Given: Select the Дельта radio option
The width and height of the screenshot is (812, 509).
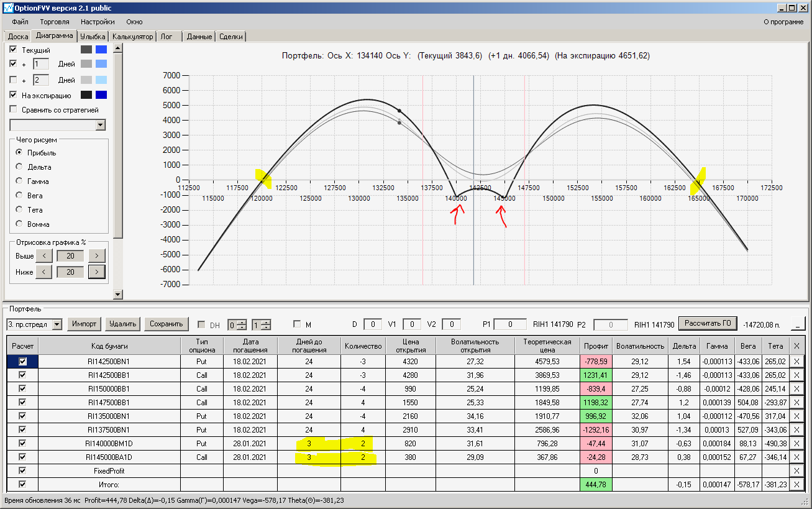Looking at the screenshot, I should [19, 167].
